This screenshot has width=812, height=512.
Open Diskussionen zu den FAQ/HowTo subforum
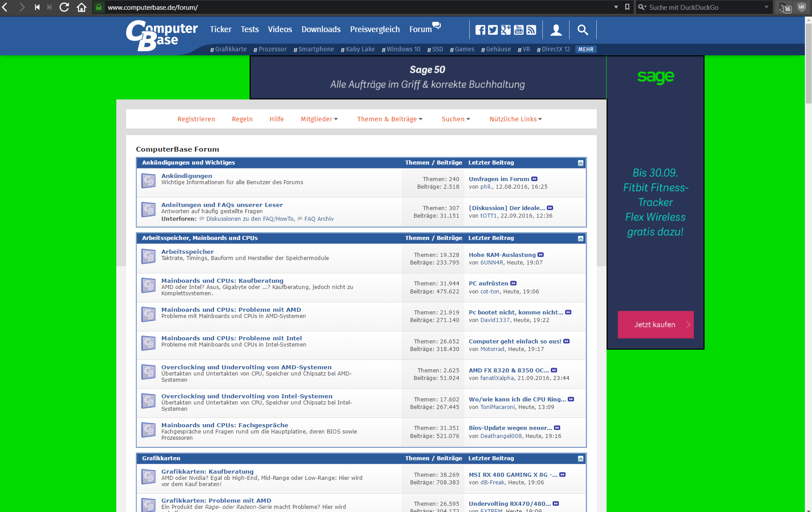coord(250,219)
